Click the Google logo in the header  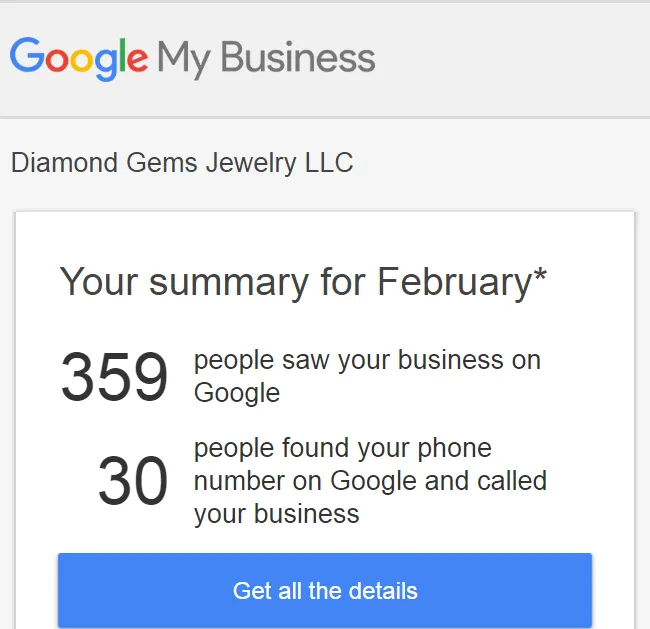pyautogui.click(x=79, y=59)
